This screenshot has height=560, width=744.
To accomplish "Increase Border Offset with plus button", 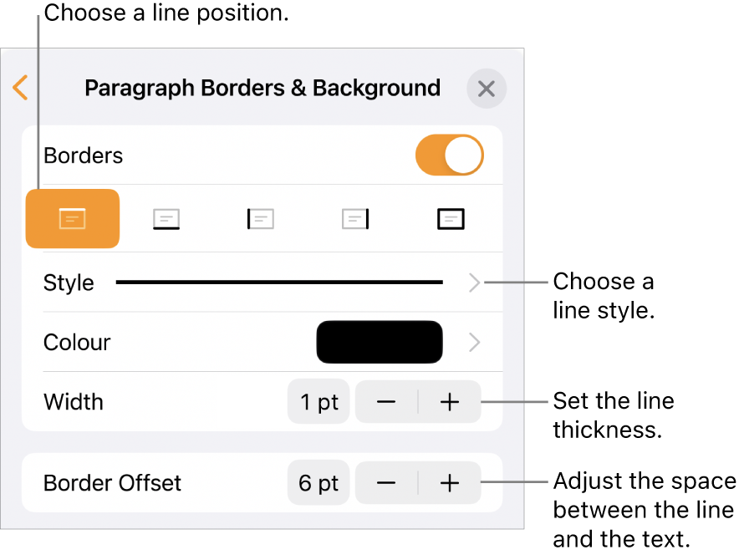I will coord(450,482).
